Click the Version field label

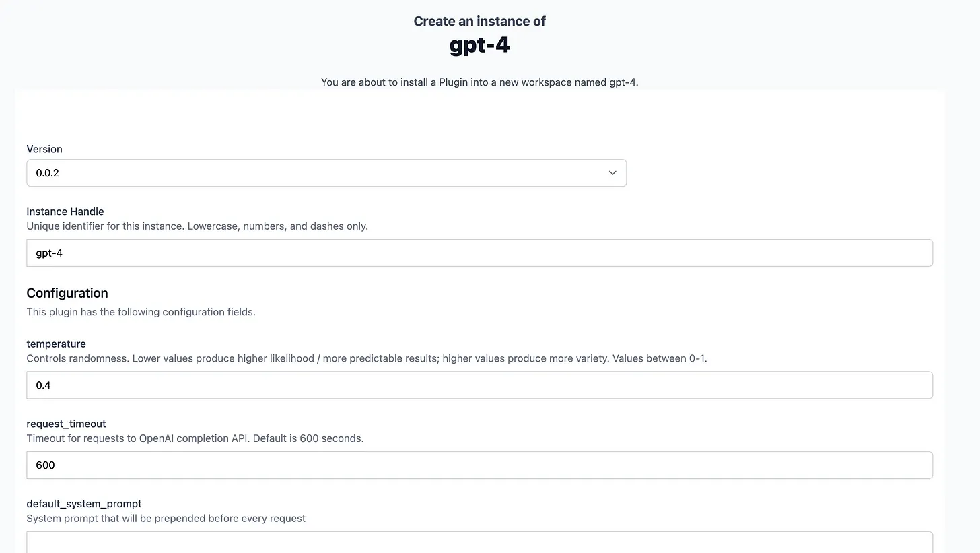pos(44,149)
